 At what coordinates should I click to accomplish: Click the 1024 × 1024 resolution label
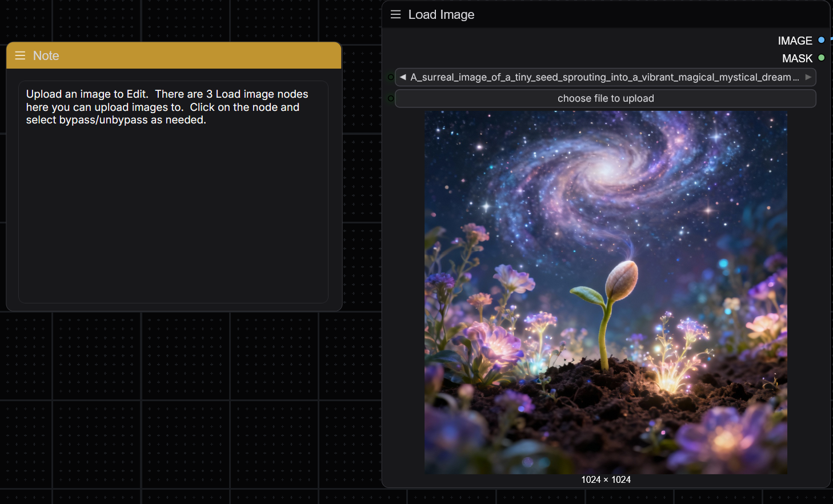tap(606, 479)
